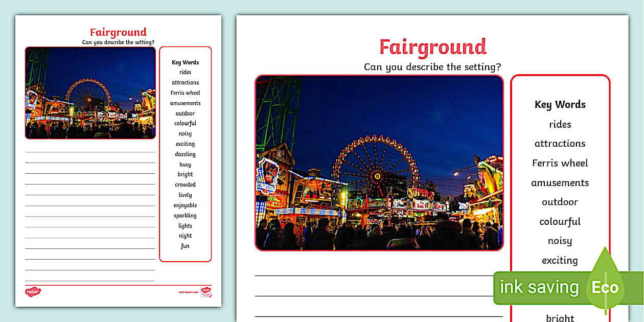644x322 pixels.
Task: Toggle the ink saving Eco option
Action: pyautogui.click(x=539, y=287)
